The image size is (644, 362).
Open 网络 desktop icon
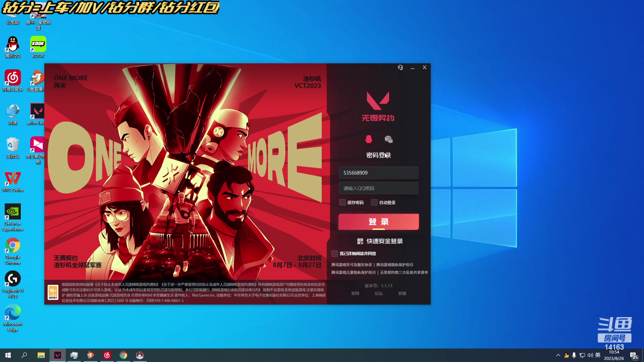point(13,114)
